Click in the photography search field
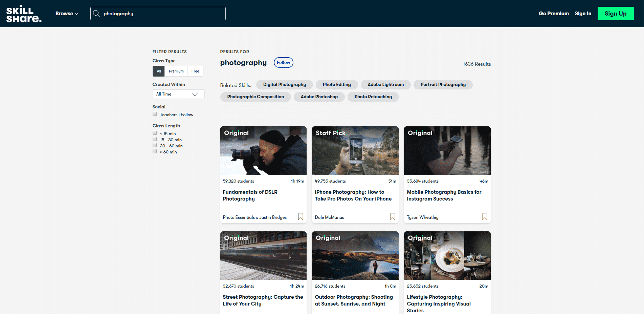 [x=162, y=14]
